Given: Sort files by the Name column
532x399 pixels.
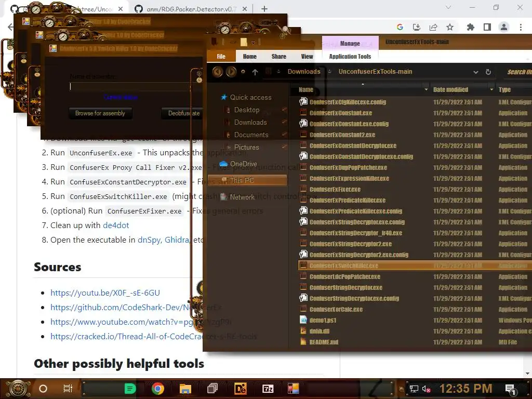Looking at the screenshot, I should 306,89.
